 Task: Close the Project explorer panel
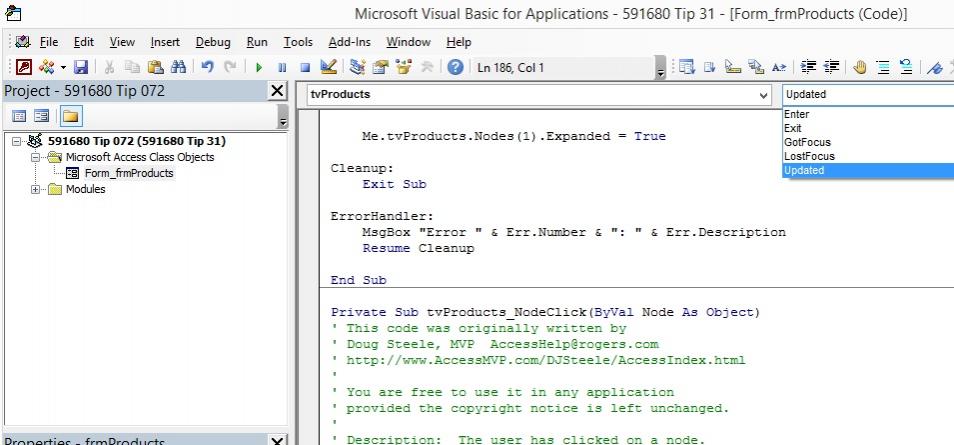tap(277, 91)
